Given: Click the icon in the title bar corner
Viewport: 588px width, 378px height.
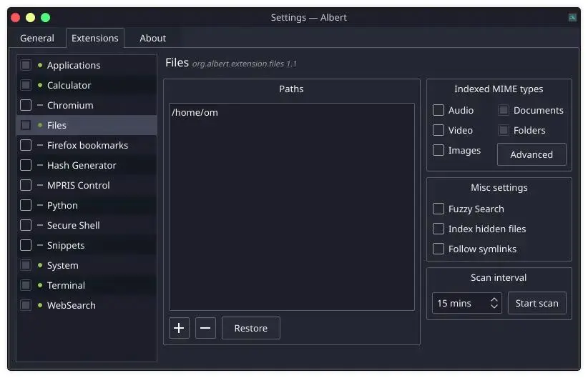Looking at the screenshot, I should 572,18.
